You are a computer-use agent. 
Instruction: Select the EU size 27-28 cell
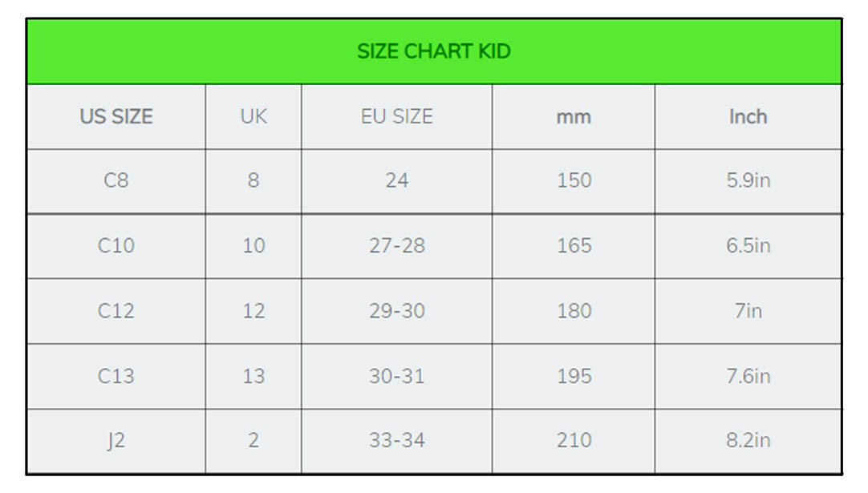click(397, 245)
